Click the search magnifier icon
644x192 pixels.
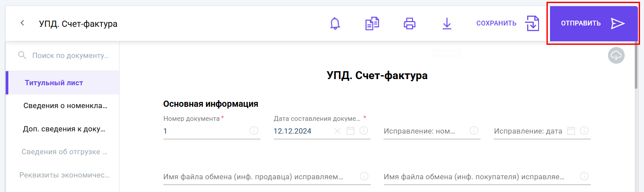[22, 55]
